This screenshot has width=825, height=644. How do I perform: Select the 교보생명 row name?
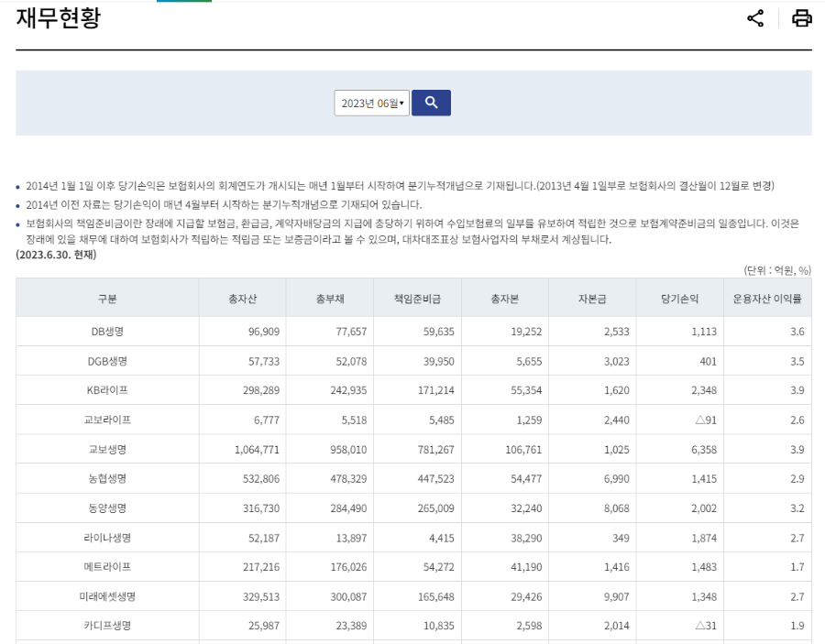(107, 450)
